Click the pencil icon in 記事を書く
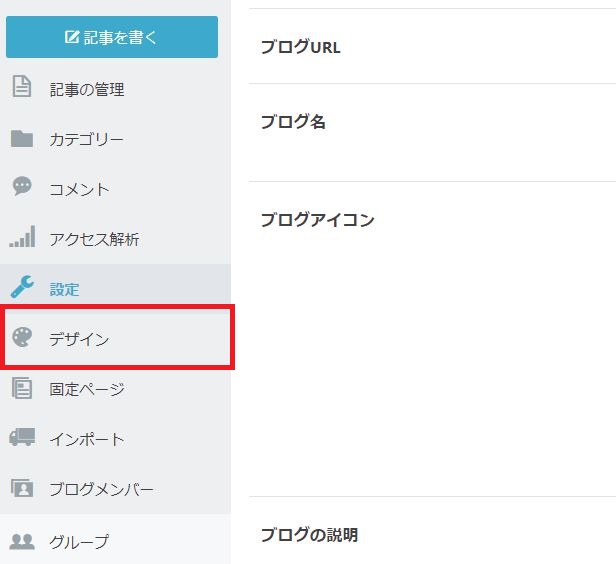This screenshot has height=564, width=616. (x=71, y=38)
